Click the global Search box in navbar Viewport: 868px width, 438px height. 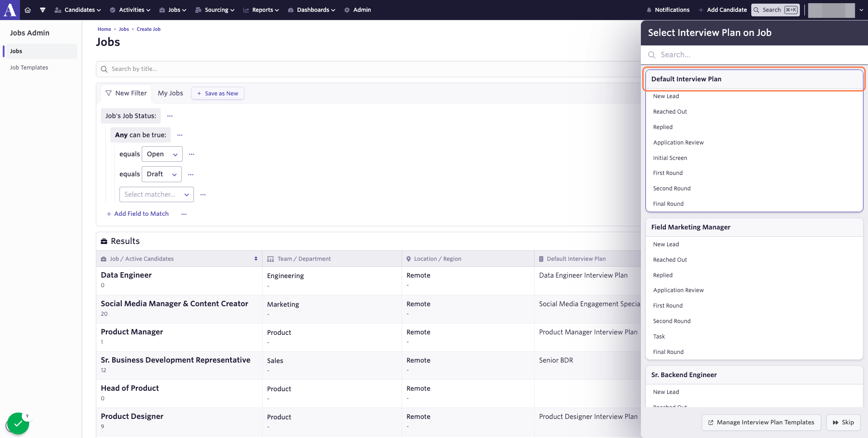pyautogui.click(x=775, y=10)
